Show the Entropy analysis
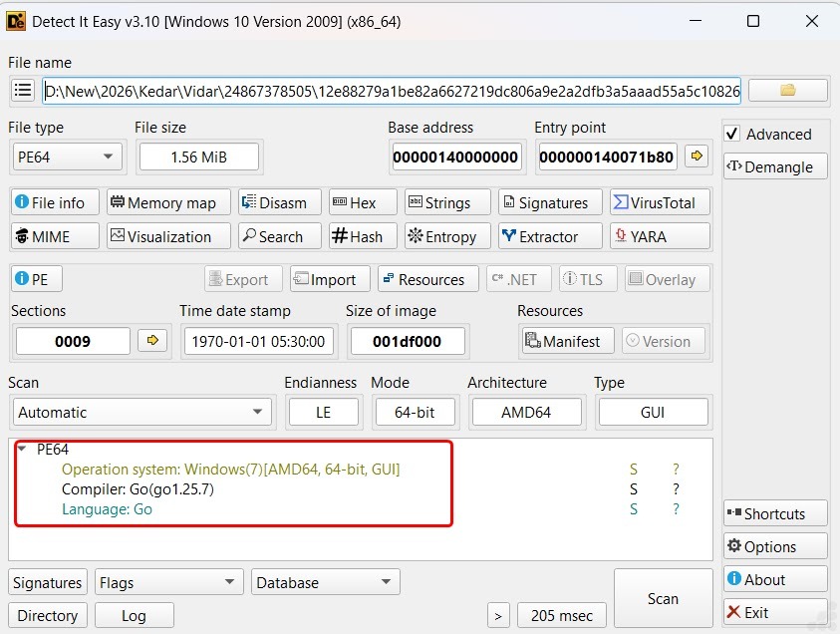Image resolution: width=840 pixels, height=634 pixels. (x=441, y=236)
